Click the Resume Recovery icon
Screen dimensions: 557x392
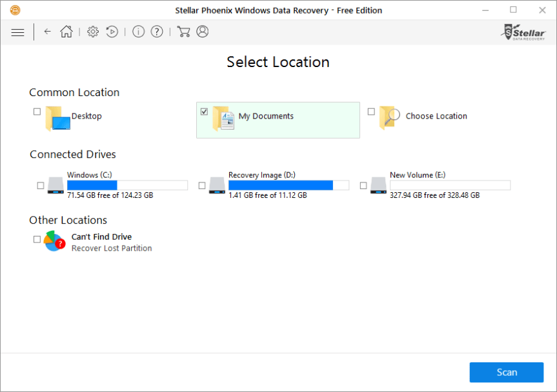tap(112, 32)
